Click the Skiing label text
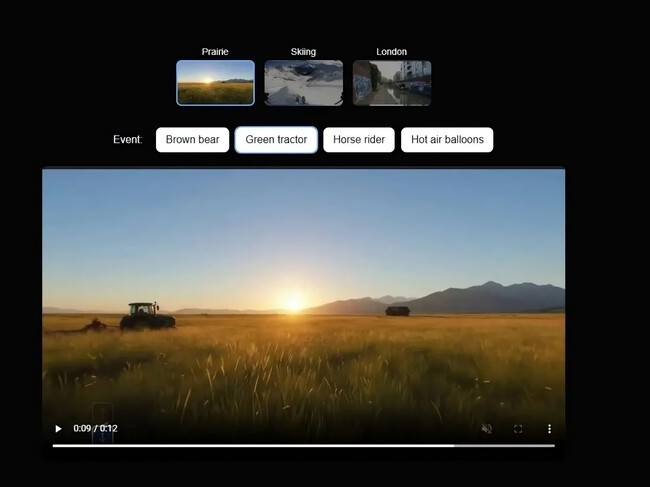This screenshot has width=650, height=487. point(303,52)
